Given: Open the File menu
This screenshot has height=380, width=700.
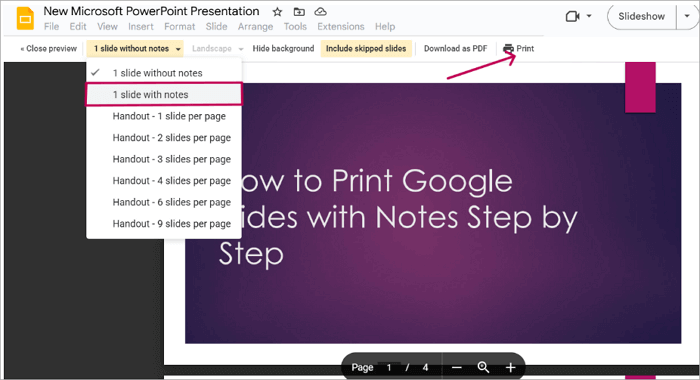Looking at the screenshot, I should tap(51, 27).
